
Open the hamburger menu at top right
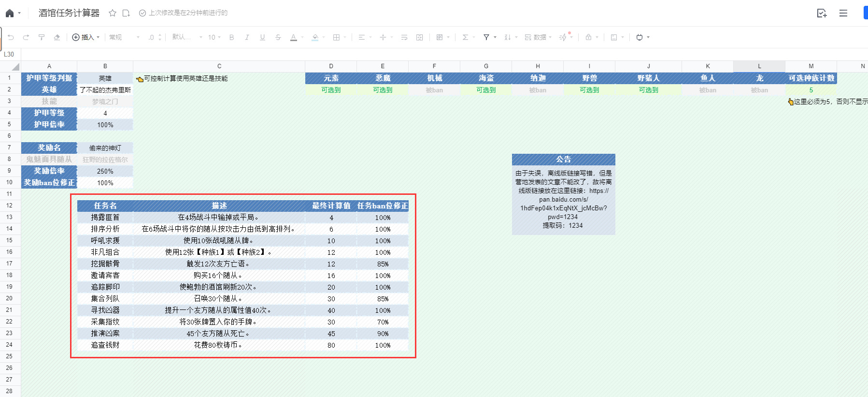point(843,13)
